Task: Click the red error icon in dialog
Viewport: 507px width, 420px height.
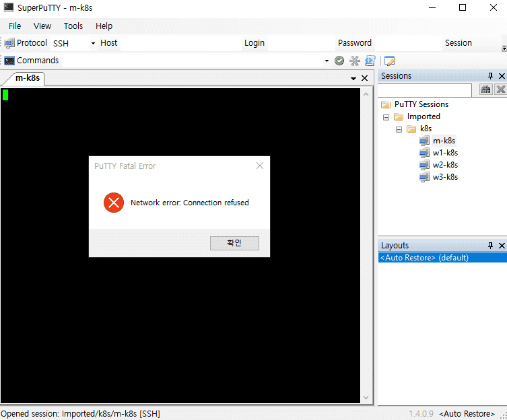Action: 114,203
